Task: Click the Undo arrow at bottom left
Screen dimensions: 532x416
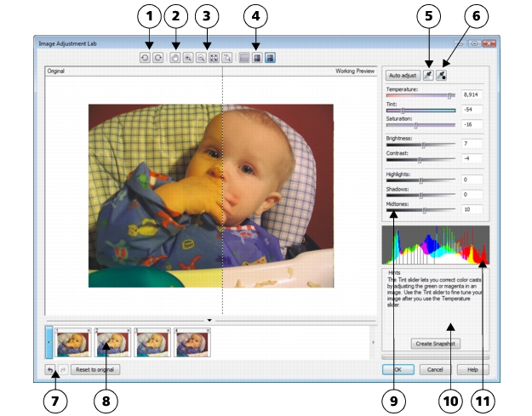Action: [50, 370]
